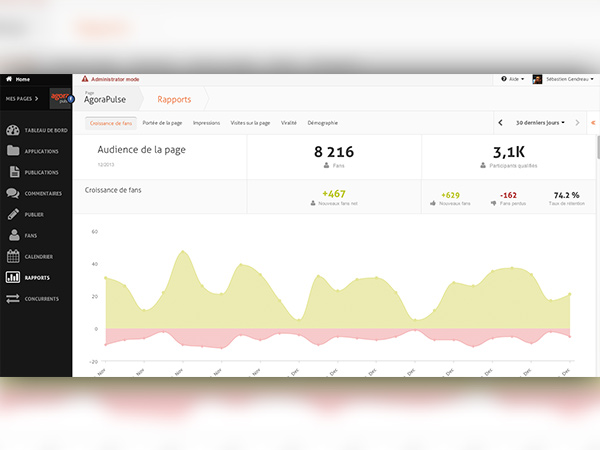The height and width of the screenshot is (450, 600).
Task: Go to the previous date period arrow
Action: (x=501, y=123)
